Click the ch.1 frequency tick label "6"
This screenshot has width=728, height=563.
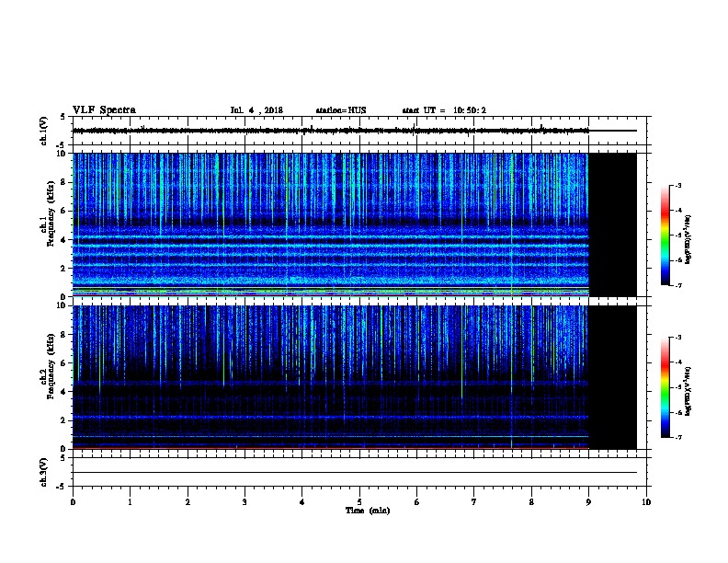pyautogui.click(x=64, y=211)
